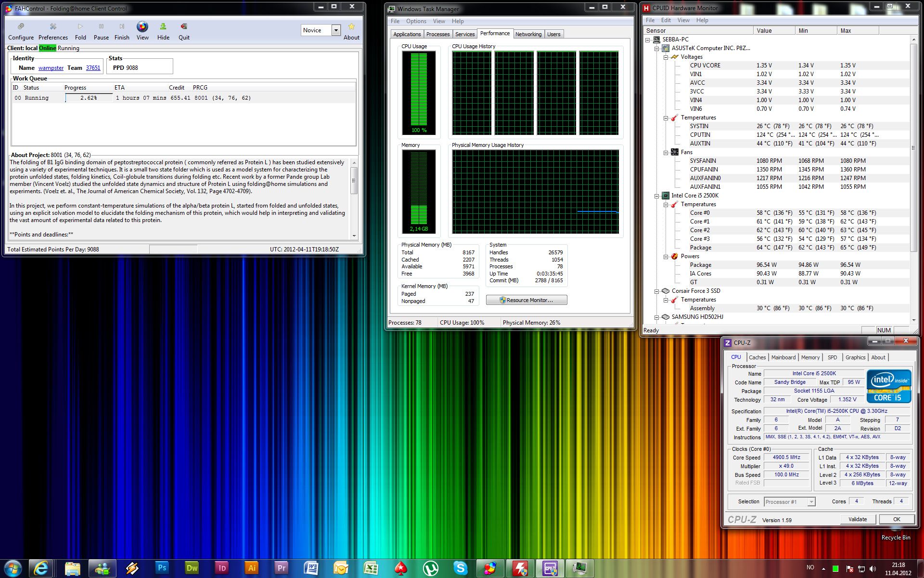The width and height of the screenshot is (924, 578).
Task: Launch Dreamweaver from taskbar
Action: point(192,568)
